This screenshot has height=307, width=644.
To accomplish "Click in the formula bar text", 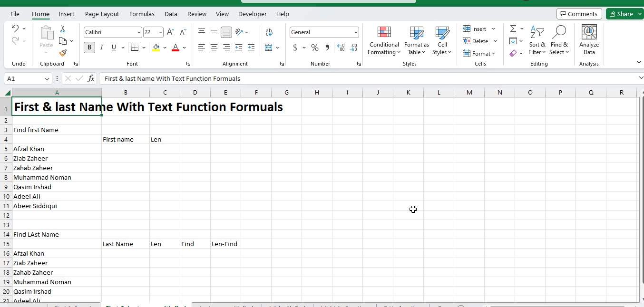I will 172,78.
